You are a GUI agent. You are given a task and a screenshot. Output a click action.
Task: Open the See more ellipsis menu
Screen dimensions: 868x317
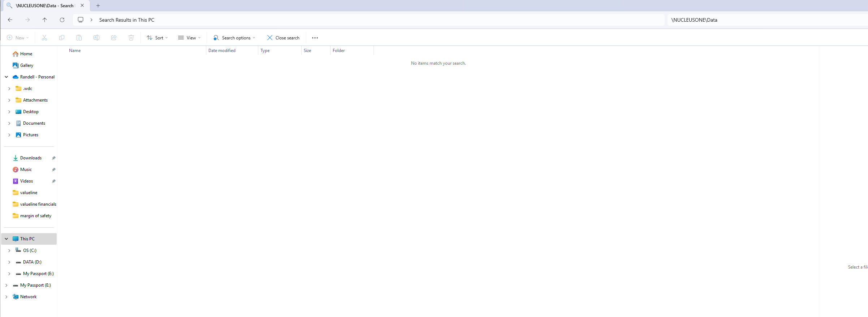click(x=315, y=38)
